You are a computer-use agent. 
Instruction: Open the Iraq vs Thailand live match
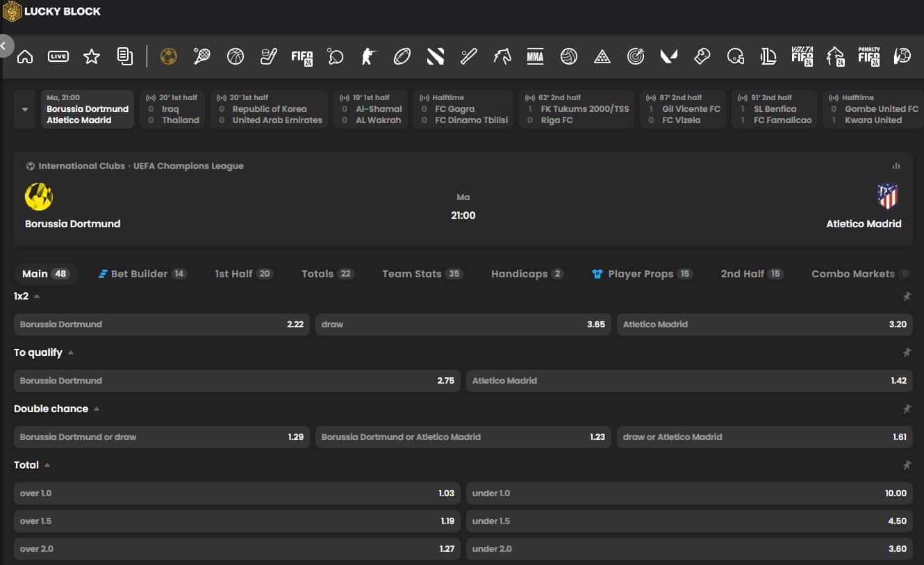[172, 110]
